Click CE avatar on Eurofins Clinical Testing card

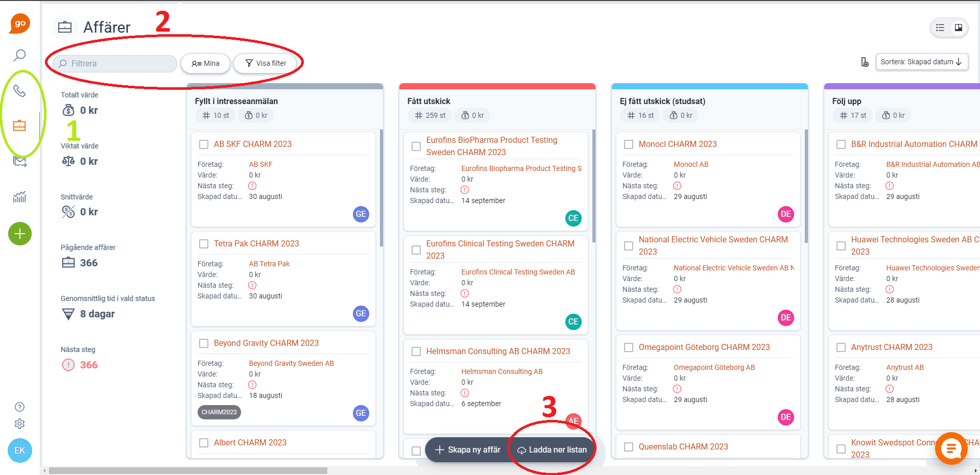pyautogui.click(x=573, y=321)
